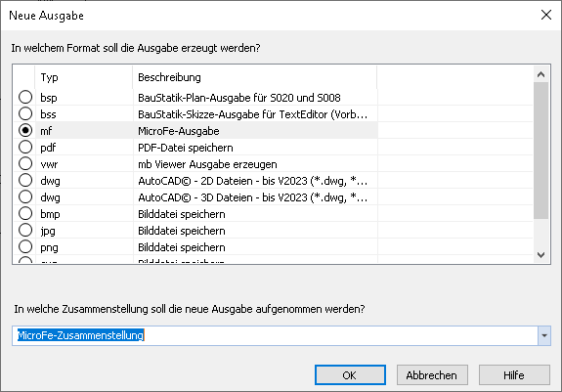Screen dimensions: 562x392
Task: Click the Abbrechen button
Action: [x=432, y=375]
